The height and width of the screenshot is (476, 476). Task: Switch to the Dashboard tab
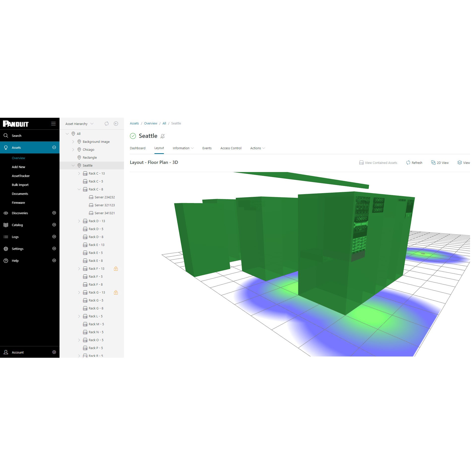(x=138, y=148)
